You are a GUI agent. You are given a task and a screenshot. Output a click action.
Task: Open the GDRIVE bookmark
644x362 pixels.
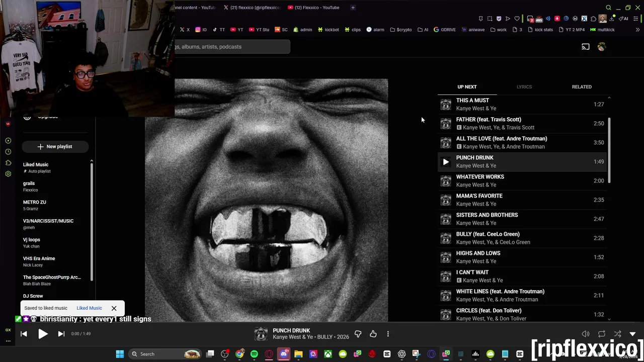pyautogui.click(x=444, y=30)
